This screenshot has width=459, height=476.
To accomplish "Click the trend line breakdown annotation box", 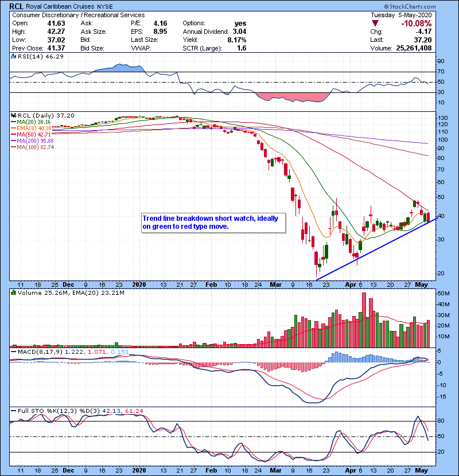I will (x=213, y=223).
